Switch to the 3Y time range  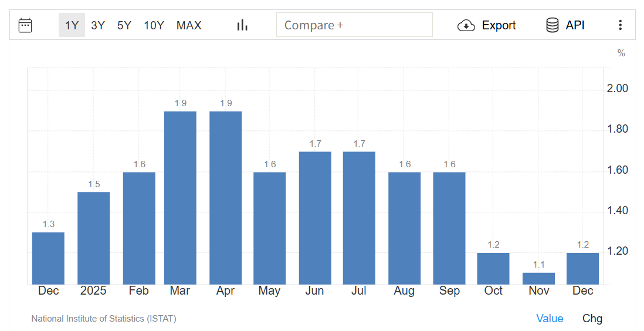tap(98, 25)
